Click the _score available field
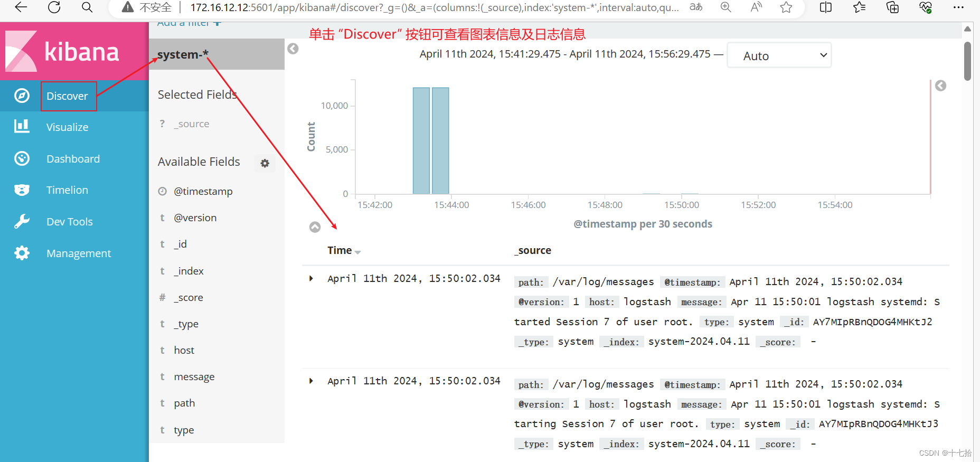This screenshot has width=980, height=462. coord(189,297)
